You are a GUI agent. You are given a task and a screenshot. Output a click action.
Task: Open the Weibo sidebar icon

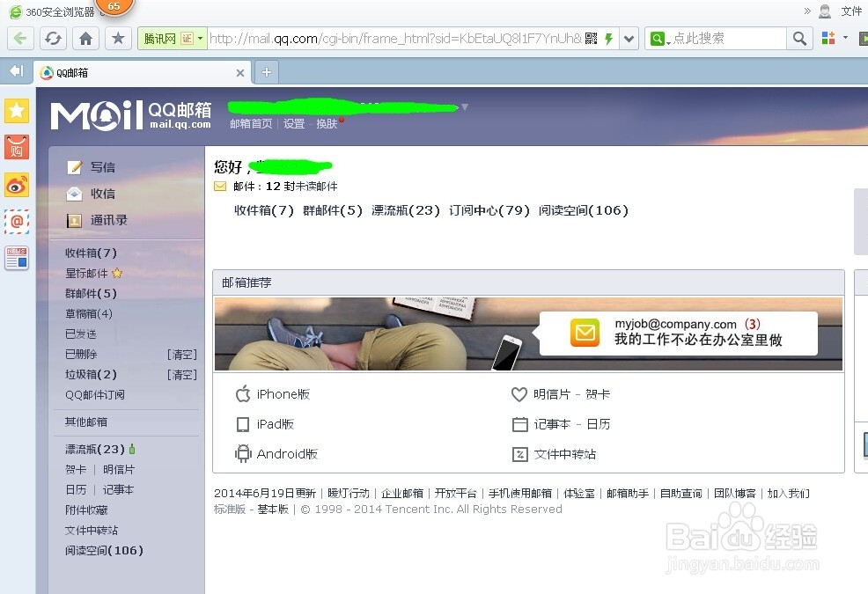tap(17, 185)
